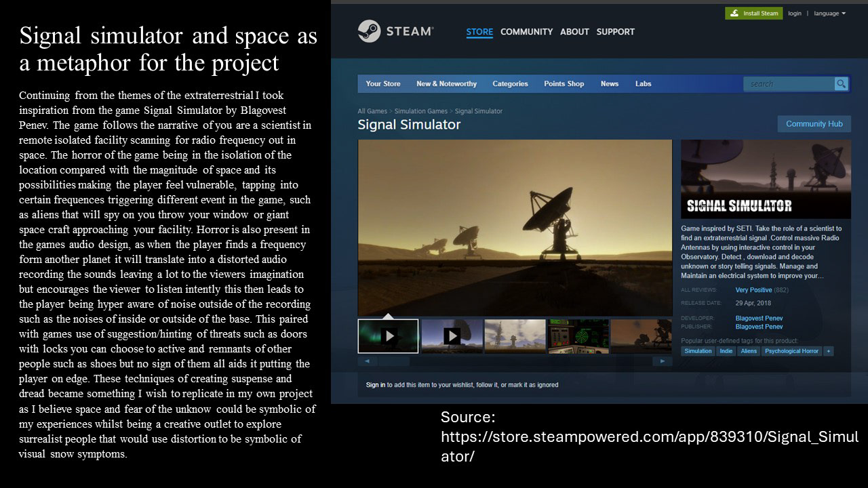This screenshot has width=868, height=488.
Task: Click the All Games breadcrumb link
Action: coord(372,111)
